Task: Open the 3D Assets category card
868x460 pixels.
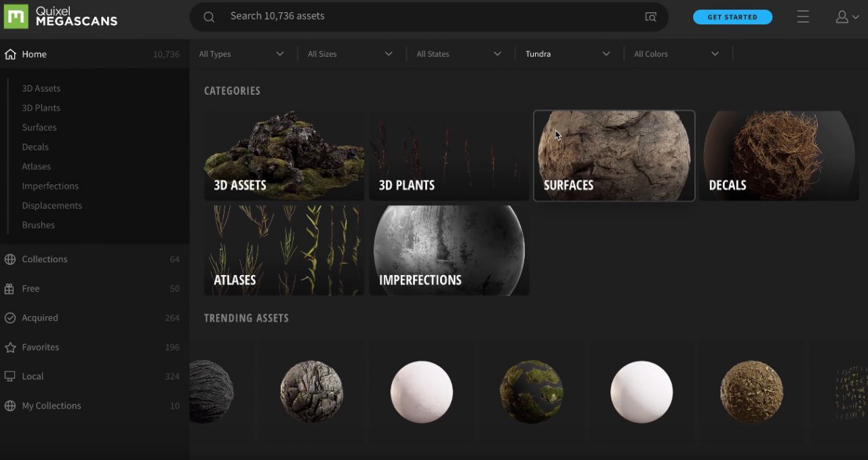Action: [284, 156]
